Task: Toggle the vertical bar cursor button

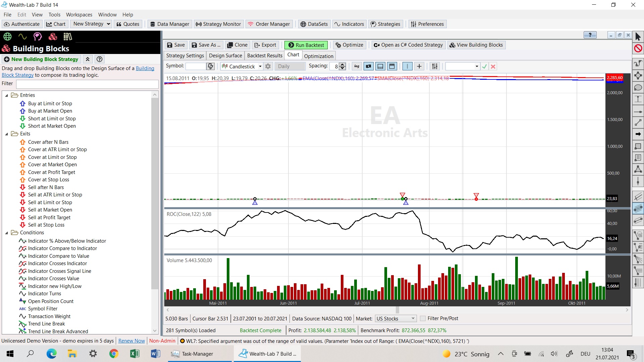Action: click(x=407, y=66)
